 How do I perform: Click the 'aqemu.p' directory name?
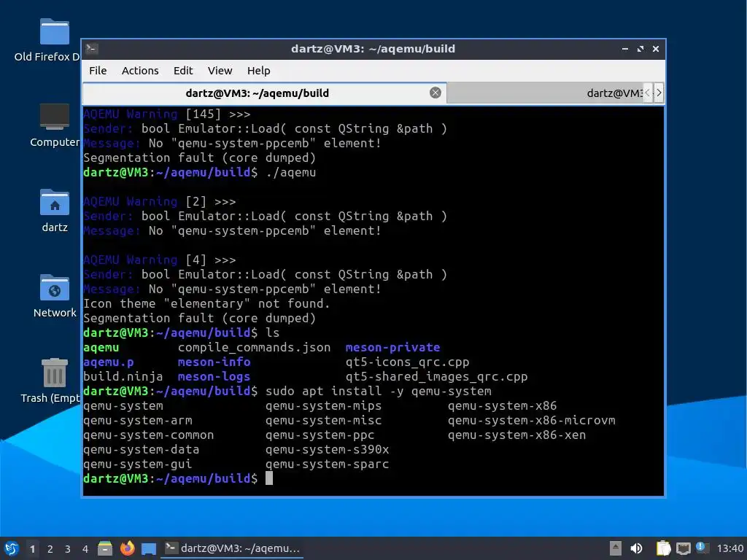(x=109, y=362)
